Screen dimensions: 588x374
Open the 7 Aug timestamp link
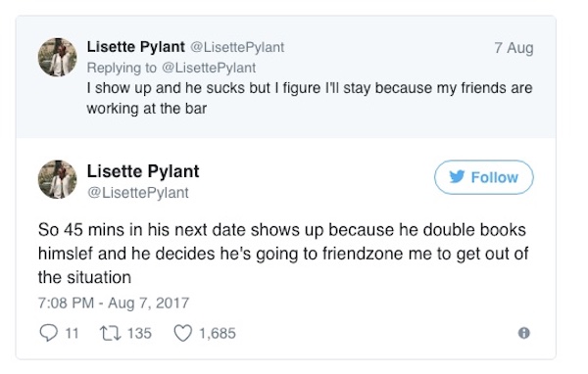pyautogui.click(x=514, y=48)
